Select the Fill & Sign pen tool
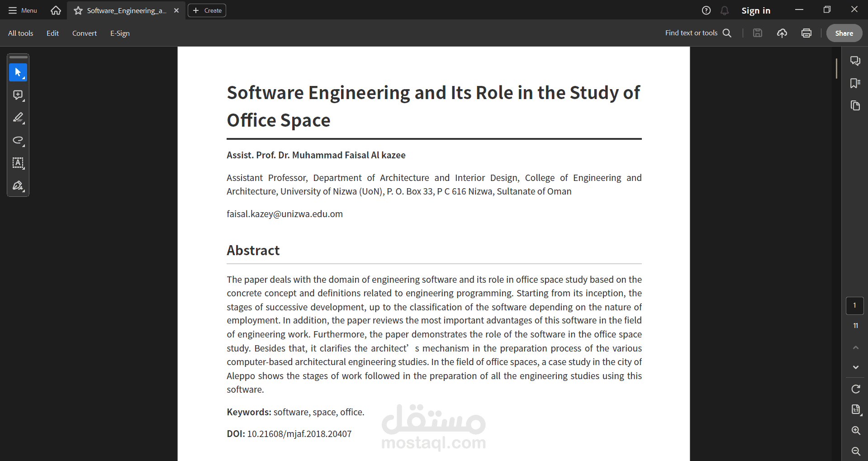Image resolution: width=868 pixels, height=461 pixels. [18, 185]
